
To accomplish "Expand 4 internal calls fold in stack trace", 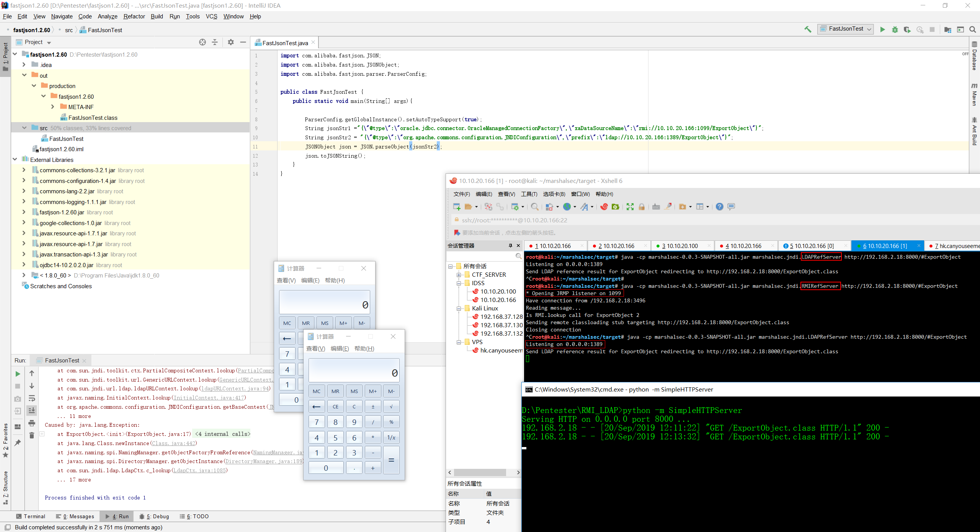I will (x=223, y=434).
